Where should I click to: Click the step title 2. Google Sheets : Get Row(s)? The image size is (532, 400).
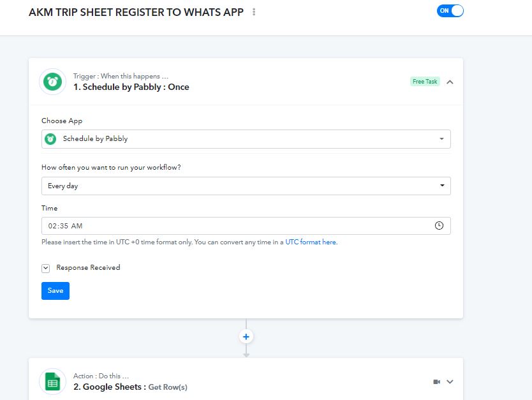(130, 387)
